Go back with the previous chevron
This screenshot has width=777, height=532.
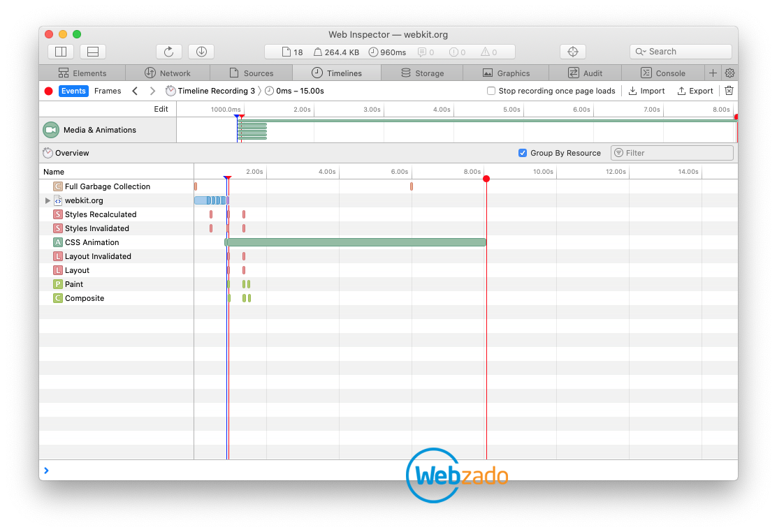click(135, 91)
